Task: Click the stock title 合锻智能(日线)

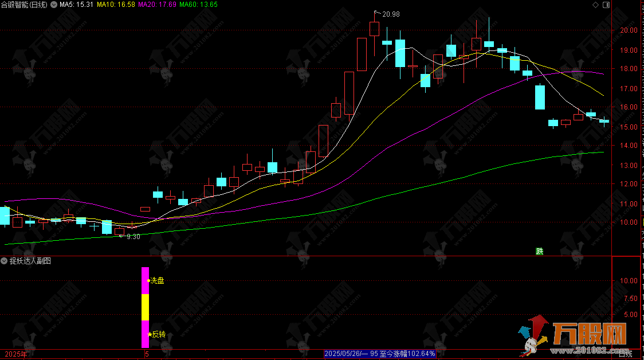Action: coord(24,5)
